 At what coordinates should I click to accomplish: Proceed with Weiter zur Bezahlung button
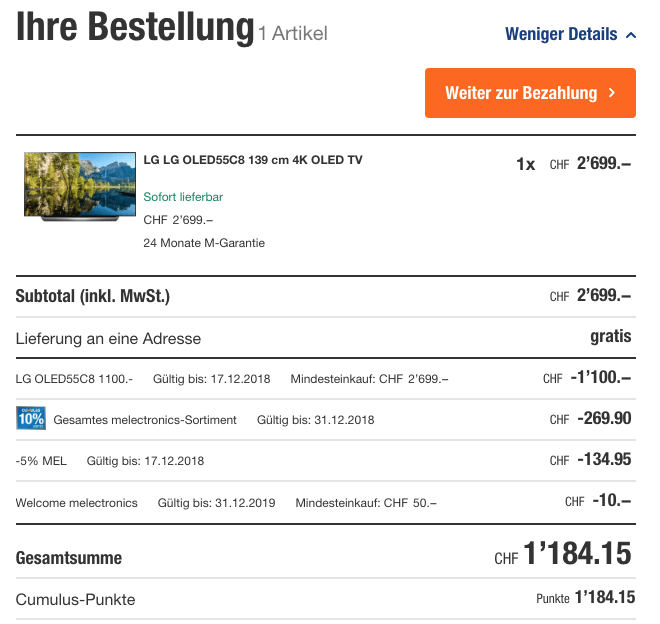coord(530,93)
